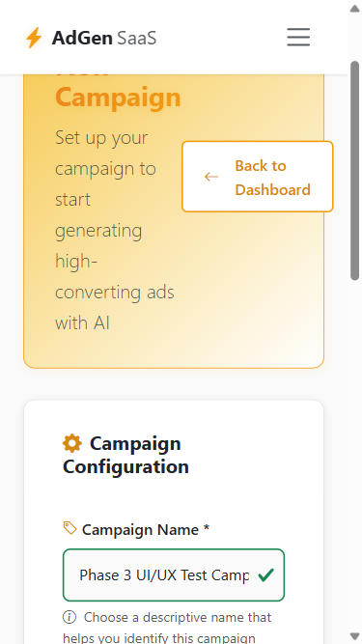This screenshot has height=644, width=362.
Task: Go back using the Back to Dashboard button
Action: click(258, 177)
